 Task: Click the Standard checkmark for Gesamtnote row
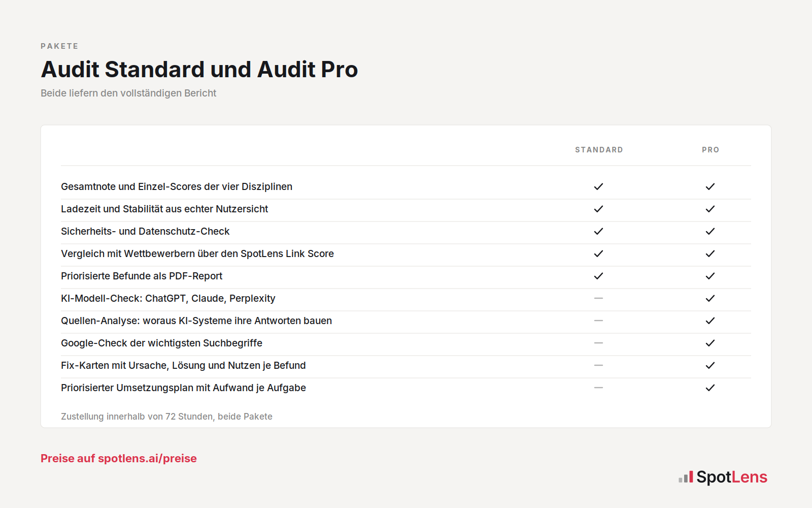[599, 186]
